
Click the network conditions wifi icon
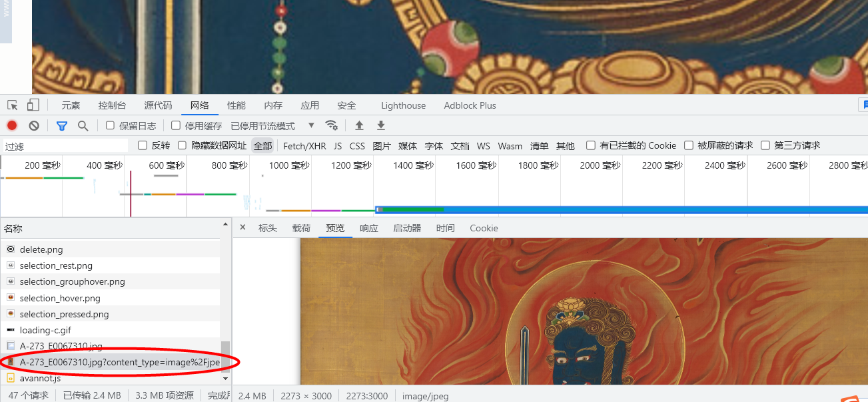tap(332, 125)
